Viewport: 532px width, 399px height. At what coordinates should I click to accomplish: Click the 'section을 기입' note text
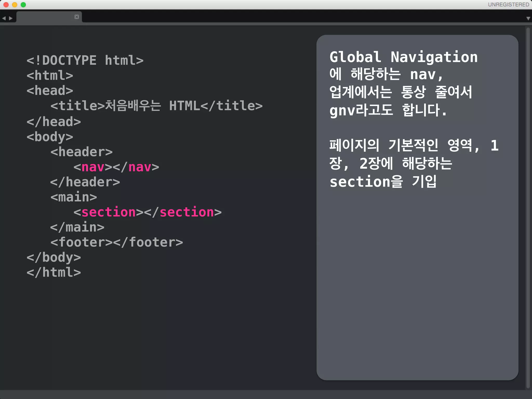(383, 182)
